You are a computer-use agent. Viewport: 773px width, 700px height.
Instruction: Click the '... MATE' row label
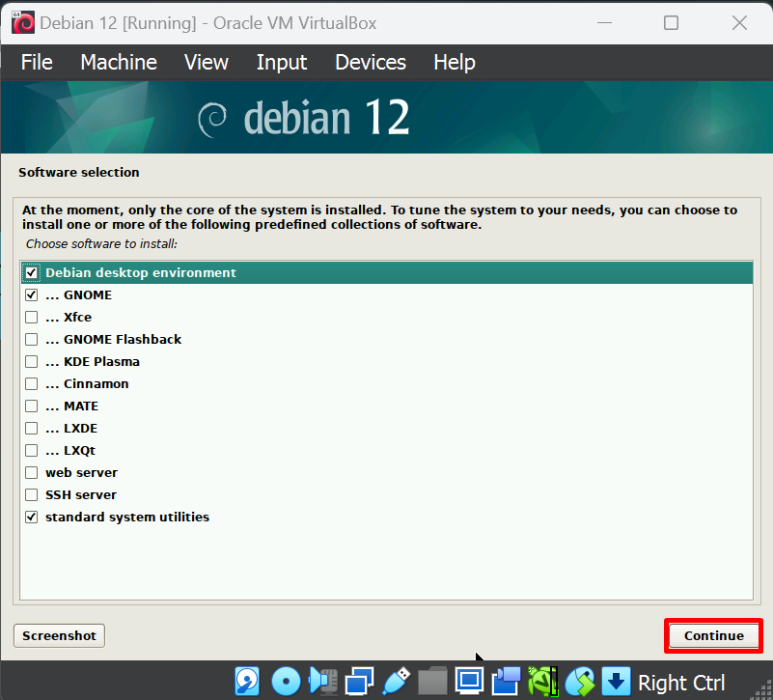[72, 406]
